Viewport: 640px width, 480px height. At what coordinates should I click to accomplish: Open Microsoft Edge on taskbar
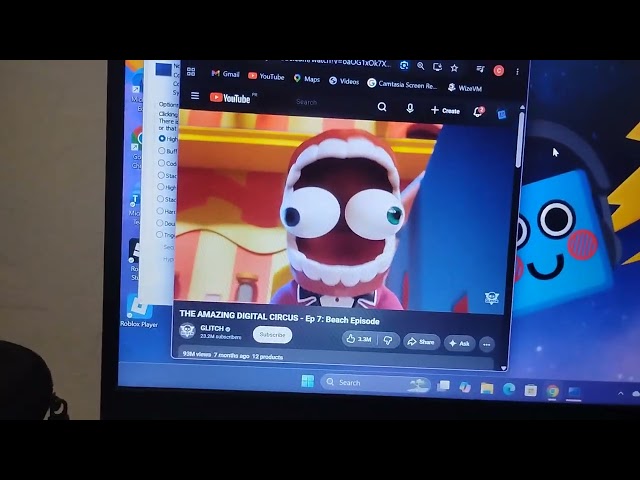(x=509, y=389)
